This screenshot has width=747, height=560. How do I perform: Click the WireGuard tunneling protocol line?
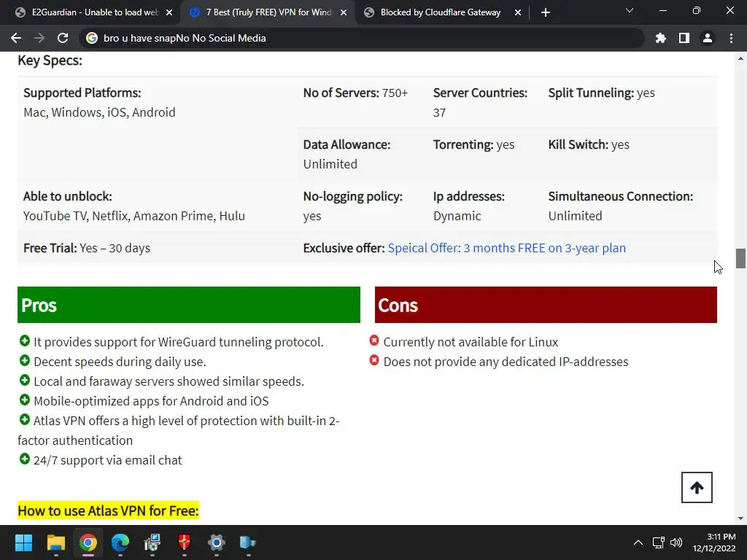179,342
